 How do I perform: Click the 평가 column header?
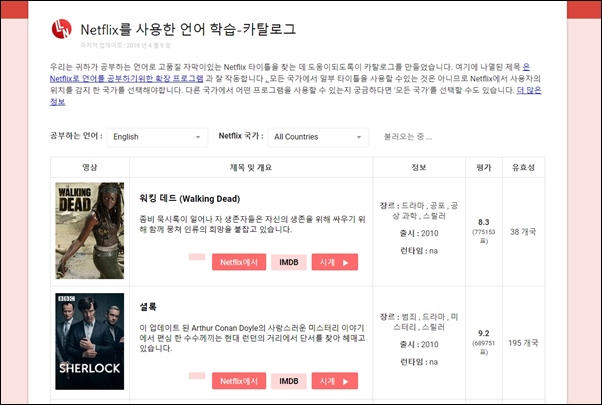pyautogui.click(x=484, y=167)
